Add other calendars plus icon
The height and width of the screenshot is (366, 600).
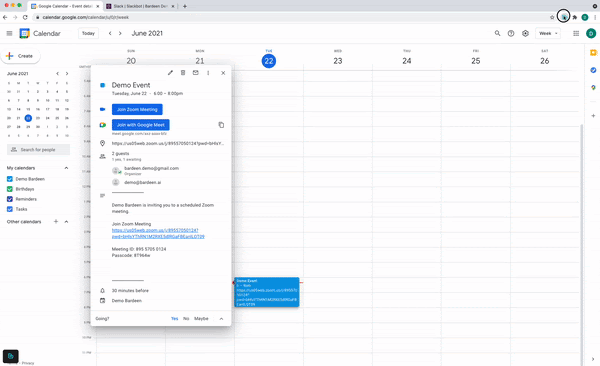coord(56,222)
